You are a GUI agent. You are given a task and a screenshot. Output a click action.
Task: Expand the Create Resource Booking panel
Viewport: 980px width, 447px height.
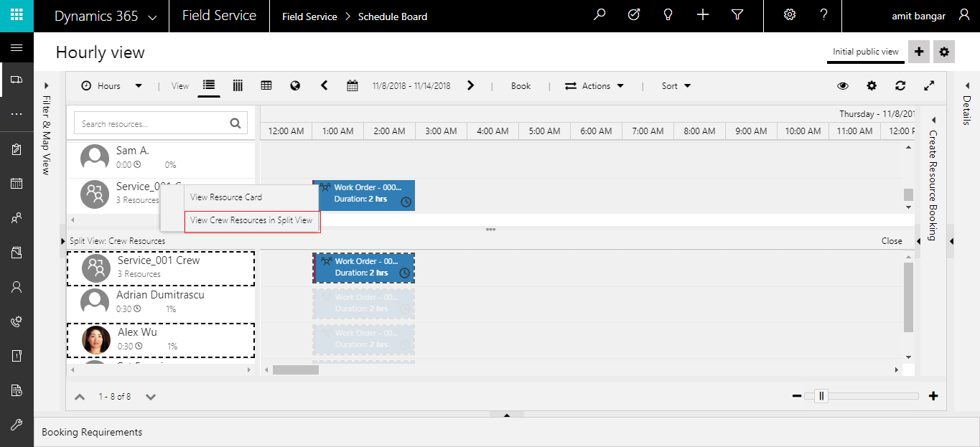point(933,119)
